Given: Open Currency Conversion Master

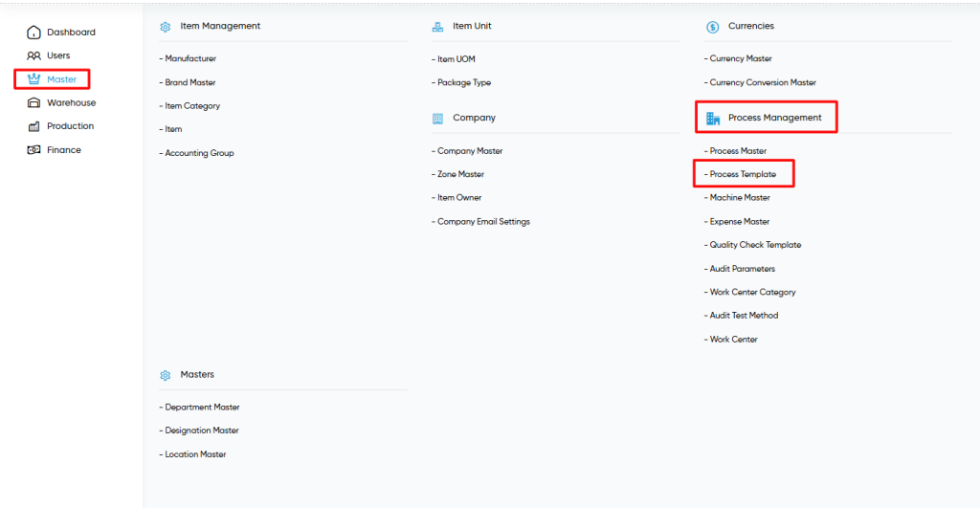Looking at the screenshot, I should click(x=760, y=82).
